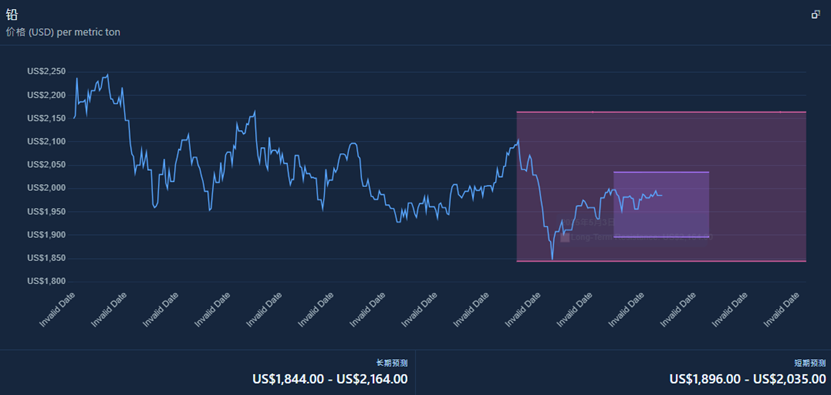Screen dimensions: 831x395
Task: Click the US$1,950 axis label
Action: pos(47,212)
